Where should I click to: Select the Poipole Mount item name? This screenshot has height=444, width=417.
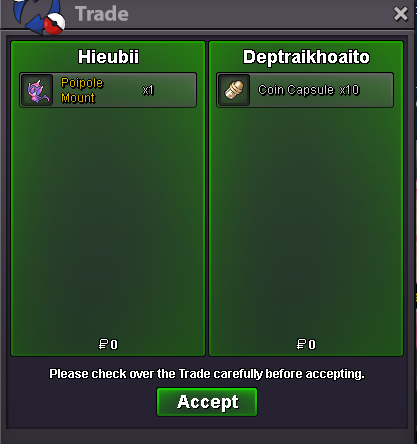pos(82,90)
